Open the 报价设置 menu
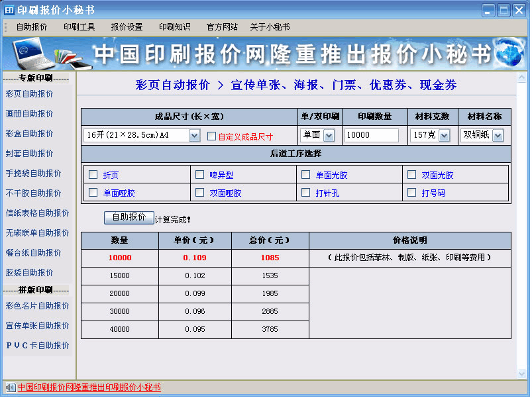This screenshot has height=398, width=532. tap(123, 27)
